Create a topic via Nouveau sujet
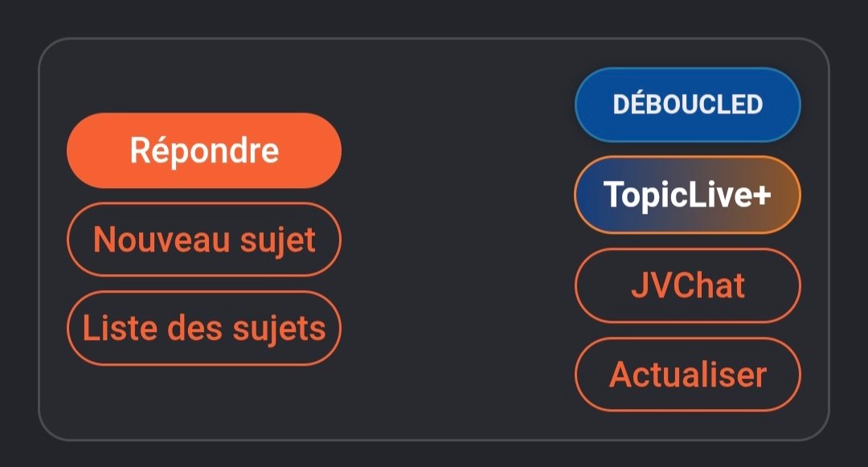Image resolution: width=868 pixels, height=467 pixels. pos(204,240)
